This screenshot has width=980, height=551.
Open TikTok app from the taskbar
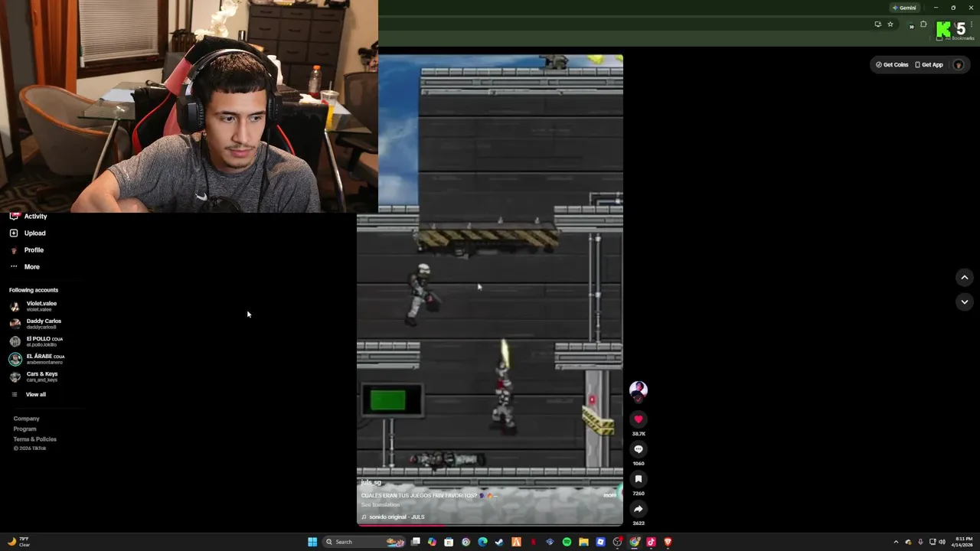652,542
